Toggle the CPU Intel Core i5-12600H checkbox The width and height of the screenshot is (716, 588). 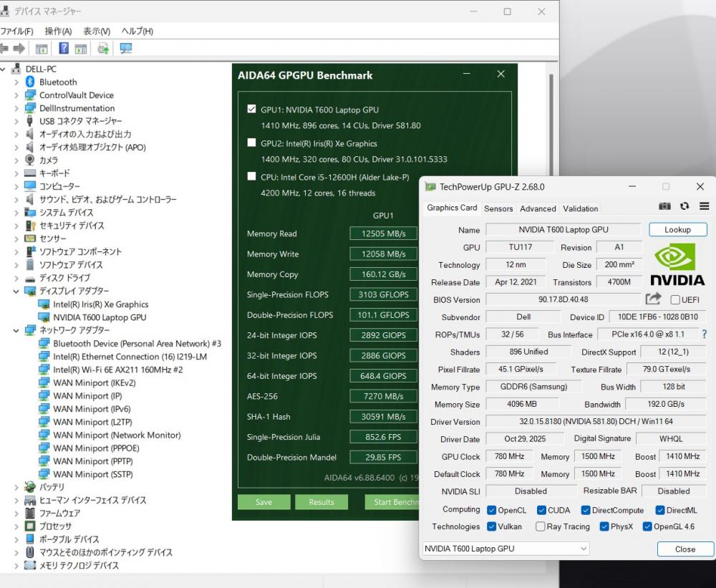tap(251, 176)
